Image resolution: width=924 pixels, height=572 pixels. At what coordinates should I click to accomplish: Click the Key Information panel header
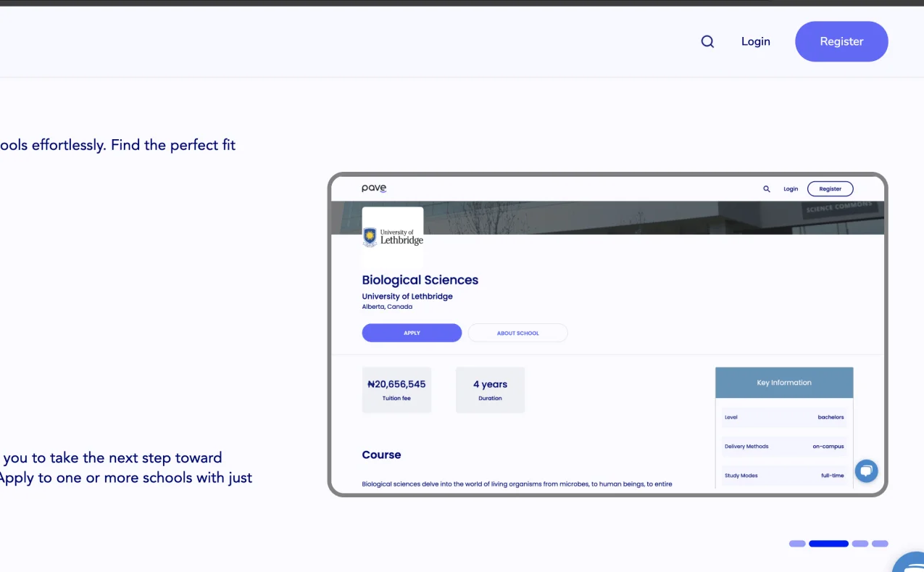(784, 383)
